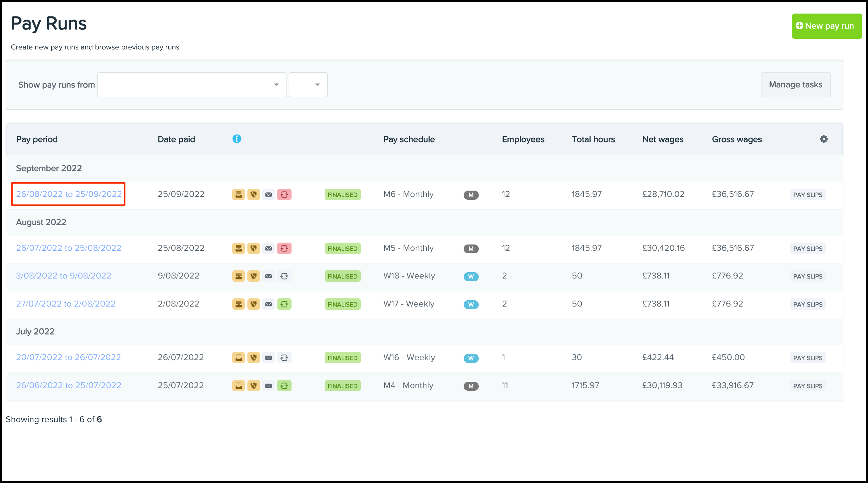Open small dropdown beside pay runs filter
The height and width of the screenshot is (483, 868).
(308, 84)
